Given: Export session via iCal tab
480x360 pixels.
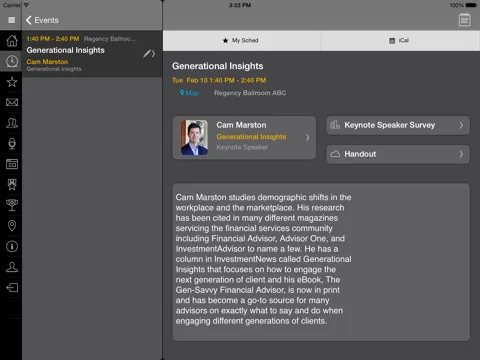Looking at the screenshot, I should click(400, 40).
